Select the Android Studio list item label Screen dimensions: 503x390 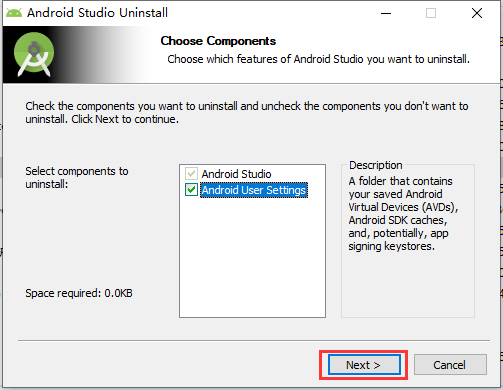tap(236, 174)
